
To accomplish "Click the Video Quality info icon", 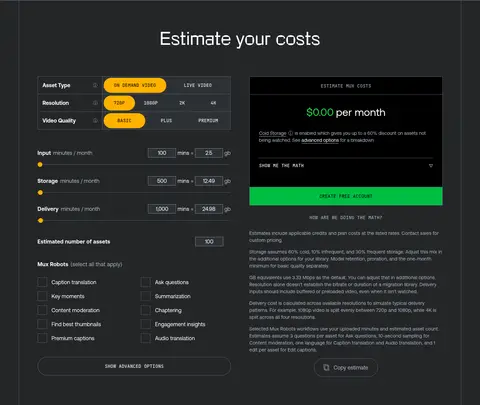I will [95, 120].
